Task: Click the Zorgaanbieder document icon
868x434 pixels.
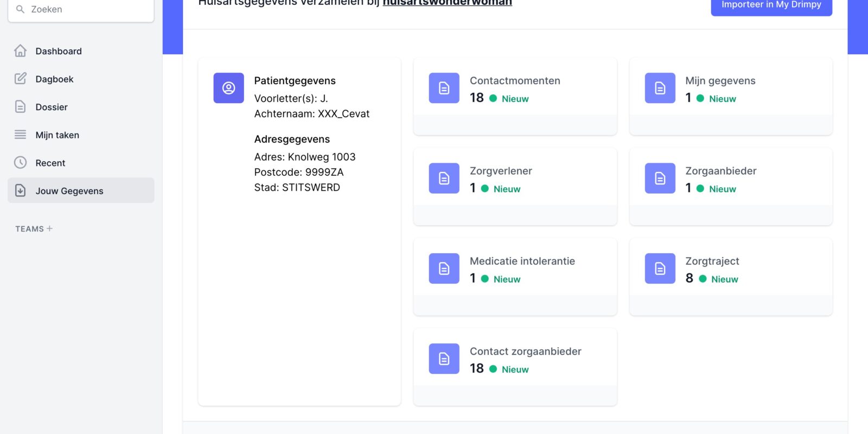Action: pyautogui.click(x=660, y=178)
